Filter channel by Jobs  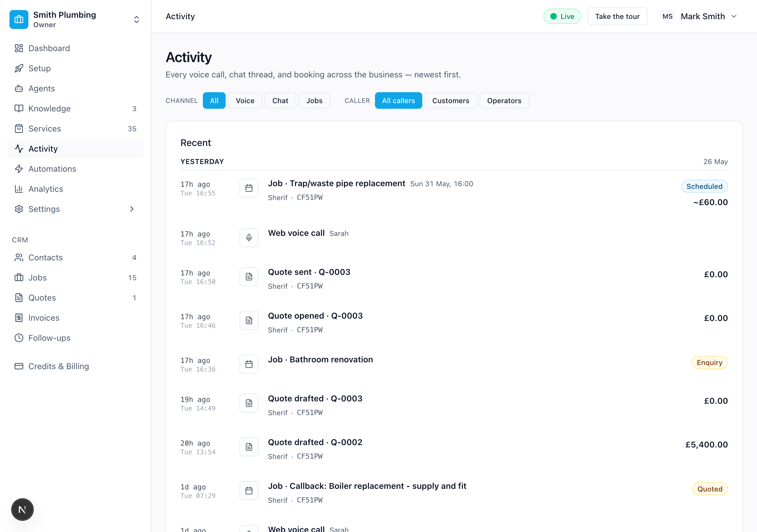pyautogui.click(x=314, y=100)
